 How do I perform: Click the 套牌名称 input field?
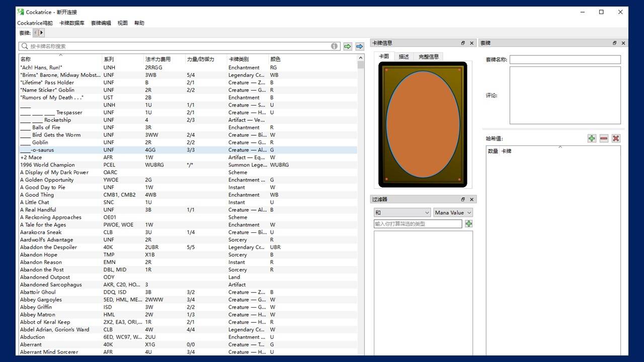click(565, 59)
